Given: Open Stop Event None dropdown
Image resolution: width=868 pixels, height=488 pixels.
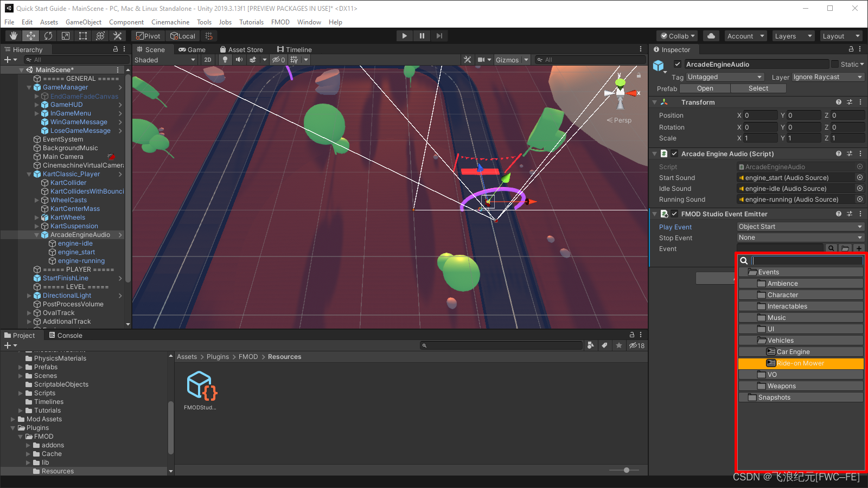Looking at the screenshot, I should 801,237.
